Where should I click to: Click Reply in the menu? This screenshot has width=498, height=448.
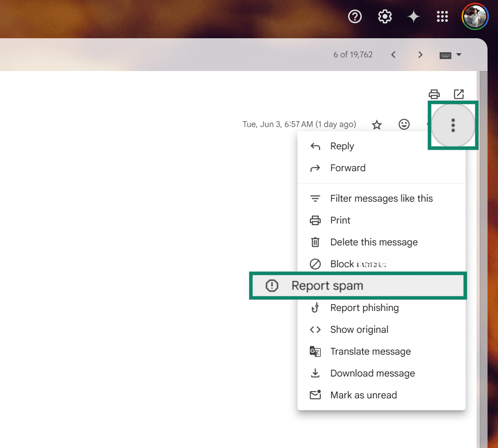(342, 146)
